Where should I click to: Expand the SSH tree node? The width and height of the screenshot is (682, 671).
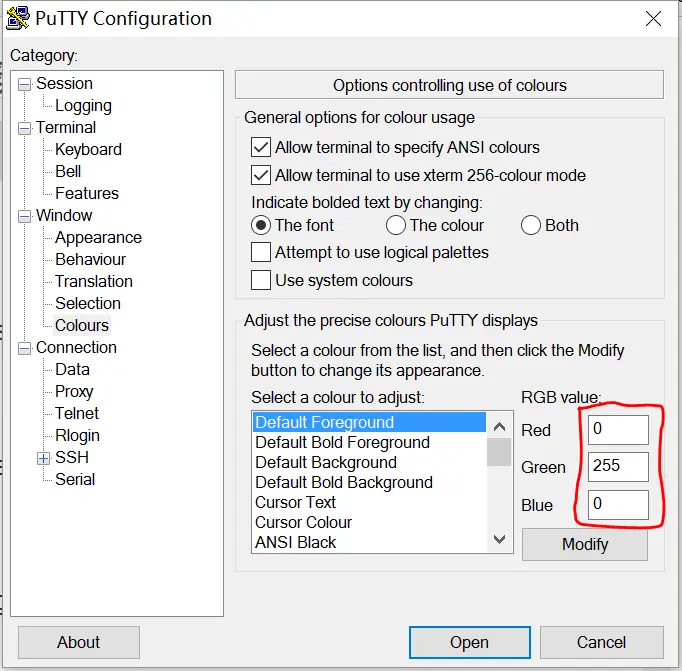(x=43, y=458)
